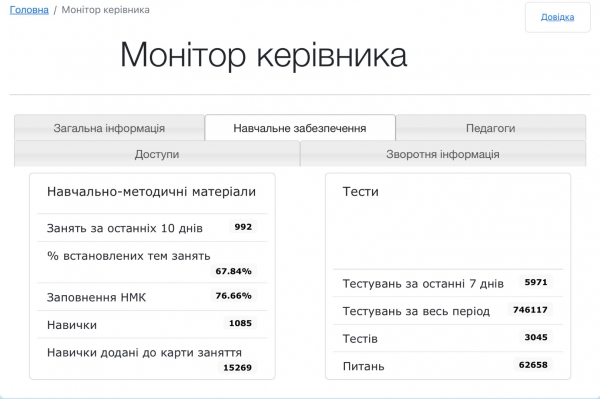
Task: Click the 15269 value badge
Action: (237, 368)
